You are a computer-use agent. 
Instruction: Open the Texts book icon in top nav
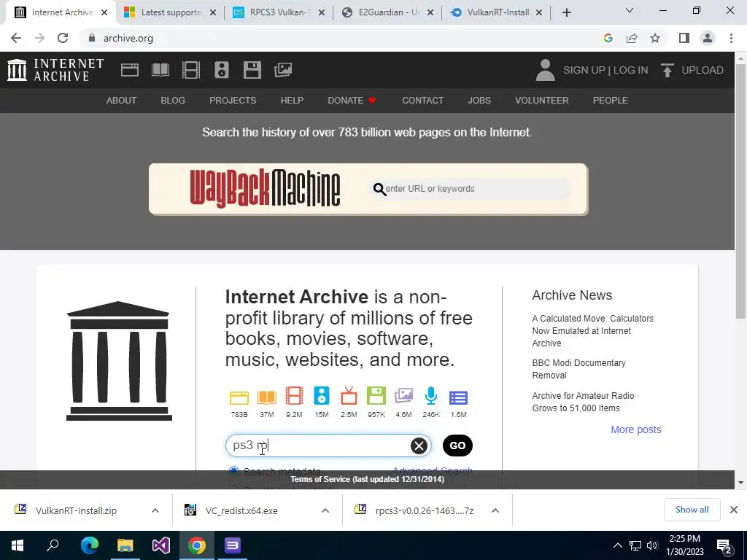pyautogui.click(x=160, y=70)
